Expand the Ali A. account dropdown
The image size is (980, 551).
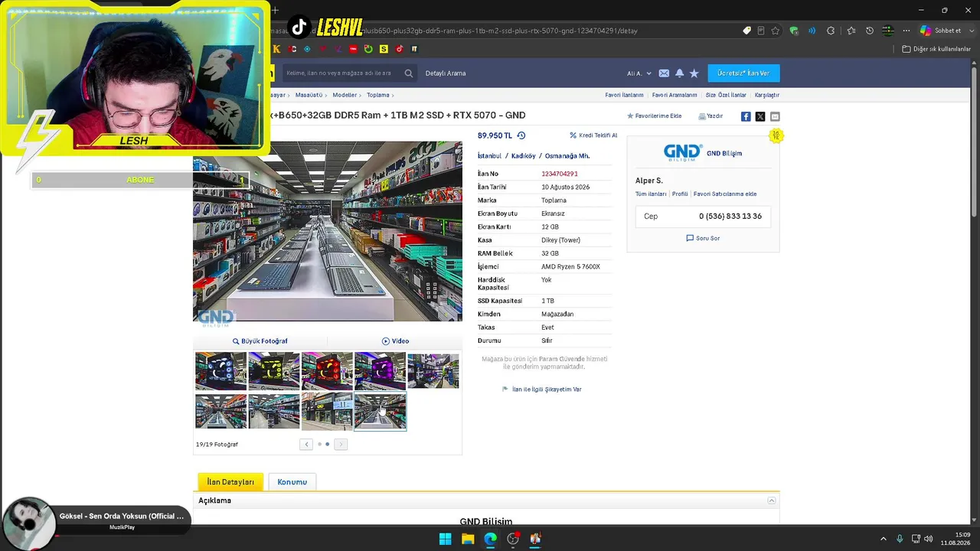coord(639,73)
